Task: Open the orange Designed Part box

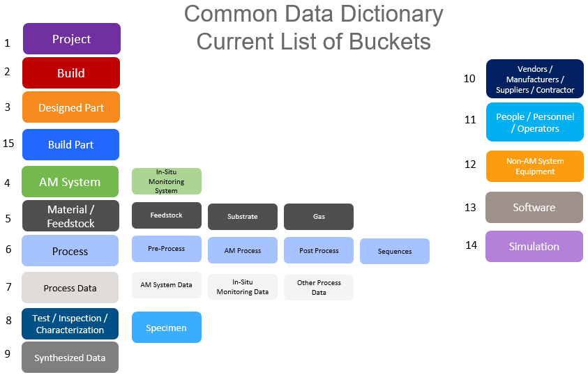Action: click(x=71, y=107)
